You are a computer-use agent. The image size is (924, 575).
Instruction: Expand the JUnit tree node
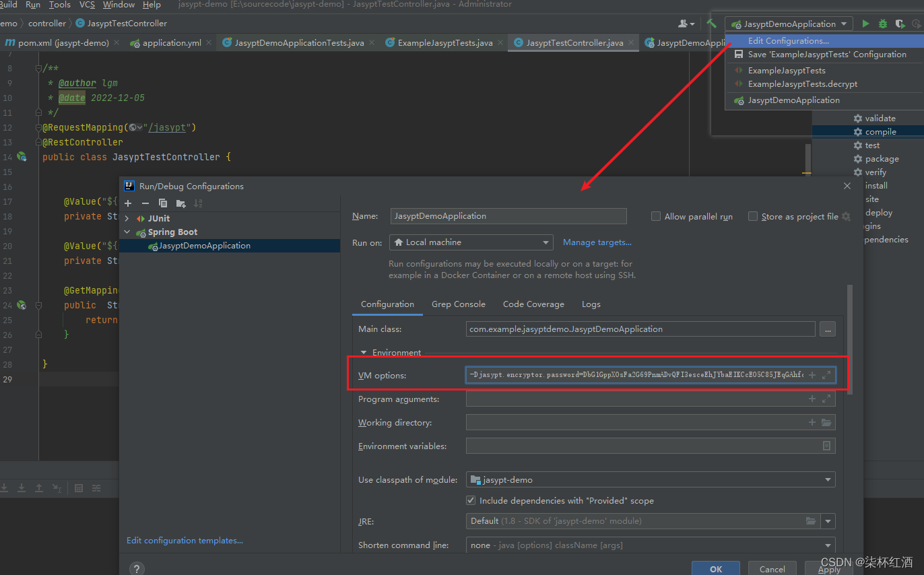(x=127, y=219)
